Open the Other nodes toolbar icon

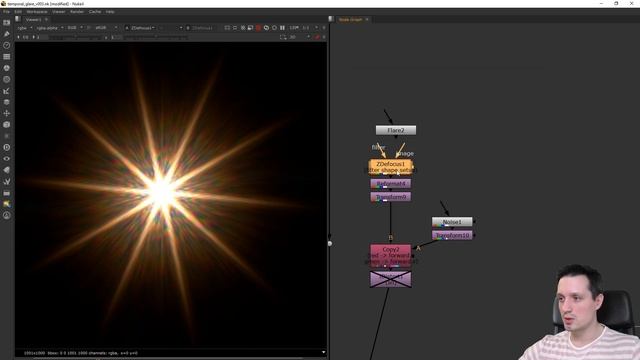click(7, 193)
